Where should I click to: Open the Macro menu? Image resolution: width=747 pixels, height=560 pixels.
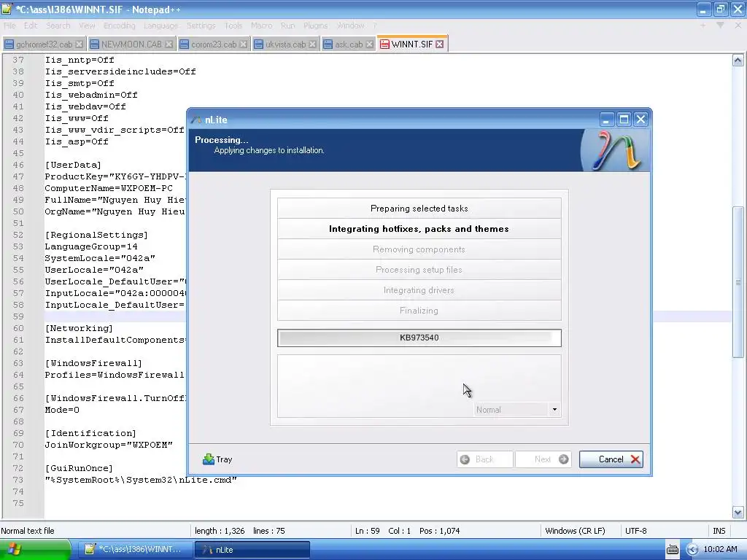[x=262, y=26]
